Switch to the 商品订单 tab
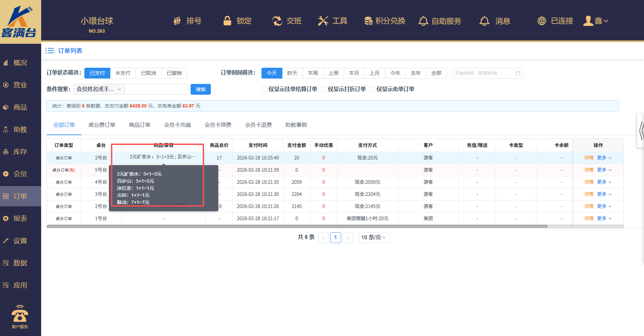 click(140, 125)
